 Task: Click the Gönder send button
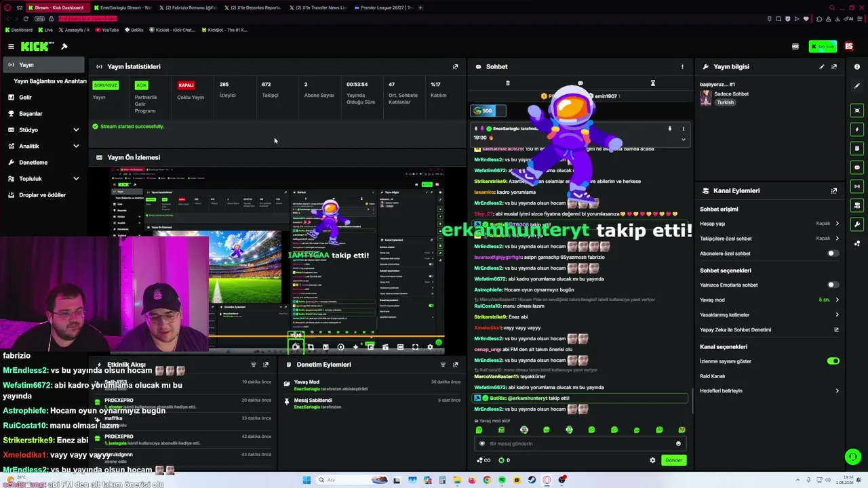coord(673,460)
